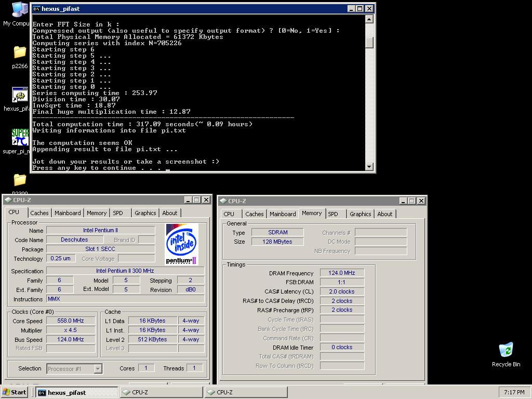Open the Recycle Bin icon
532x399 pixels.
506,350
